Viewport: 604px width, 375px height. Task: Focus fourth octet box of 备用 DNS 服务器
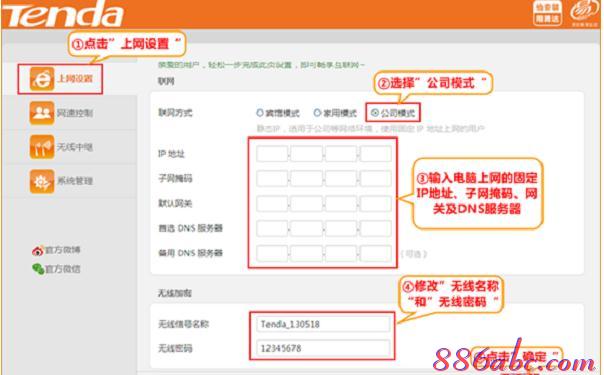pyautogui.click(x=376, y=253)
